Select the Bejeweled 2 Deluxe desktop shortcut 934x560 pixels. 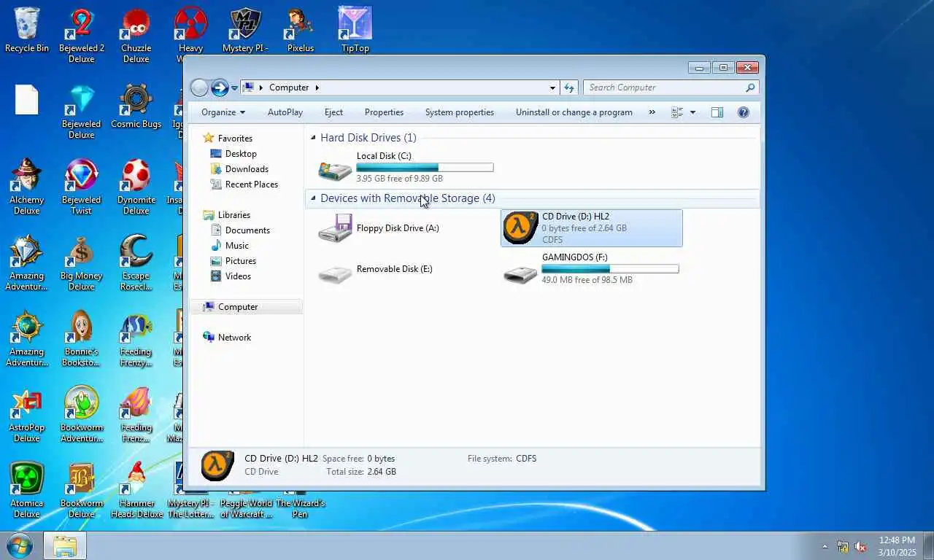pyautogui.click(x=82, y=35)
